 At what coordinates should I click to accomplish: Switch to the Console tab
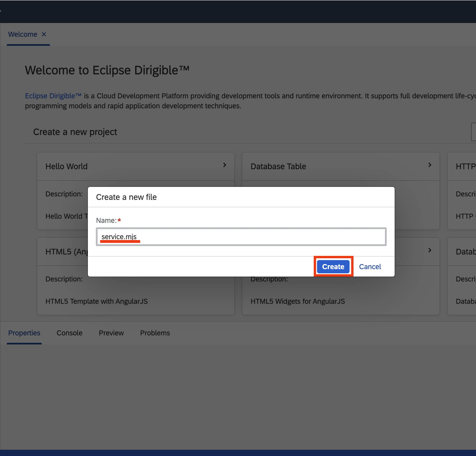click(x=69, y=333)
